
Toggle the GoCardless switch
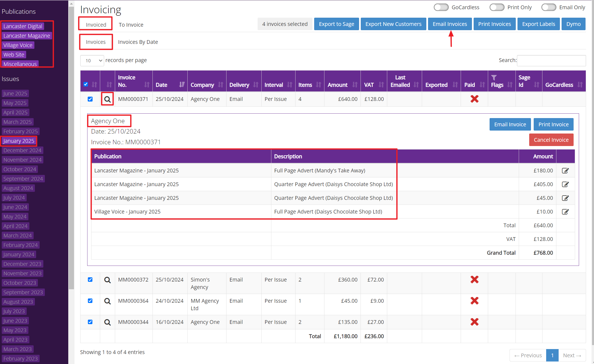click(441, 7)
